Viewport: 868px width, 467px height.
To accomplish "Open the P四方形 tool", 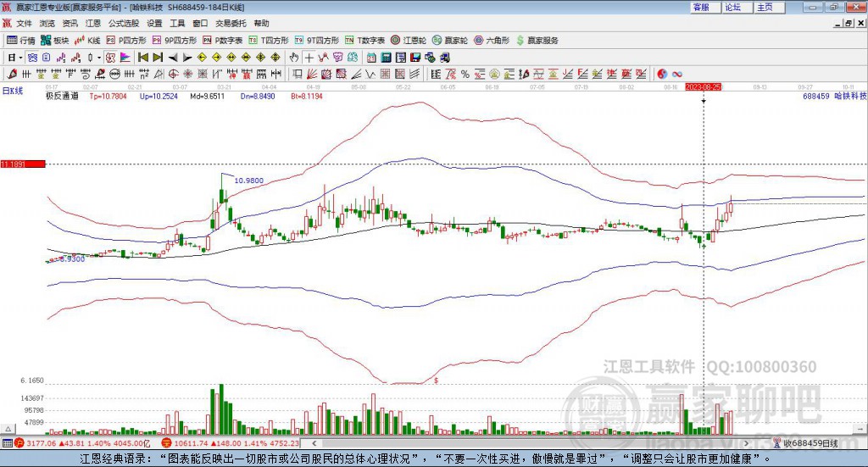I will tap(126, 41).
